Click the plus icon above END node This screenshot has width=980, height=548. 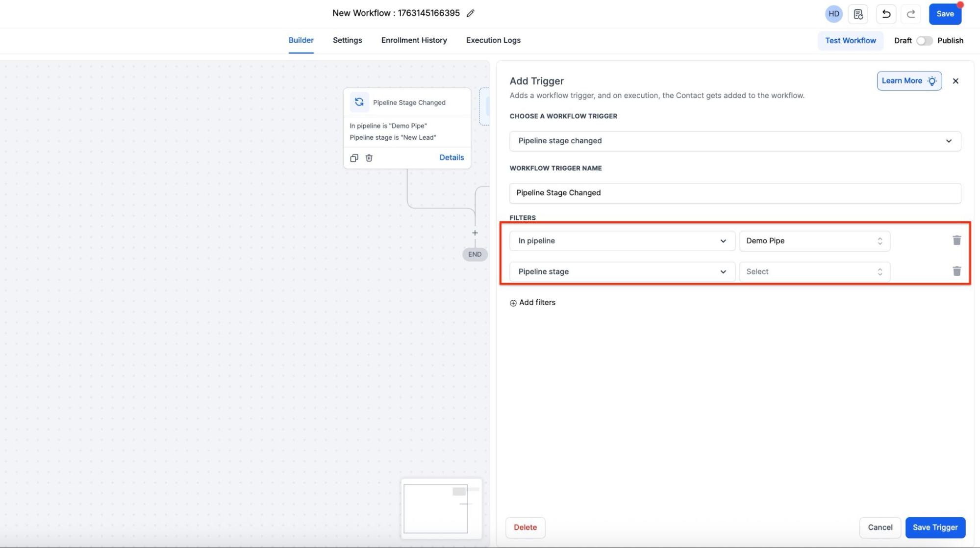tap(475, 233)
